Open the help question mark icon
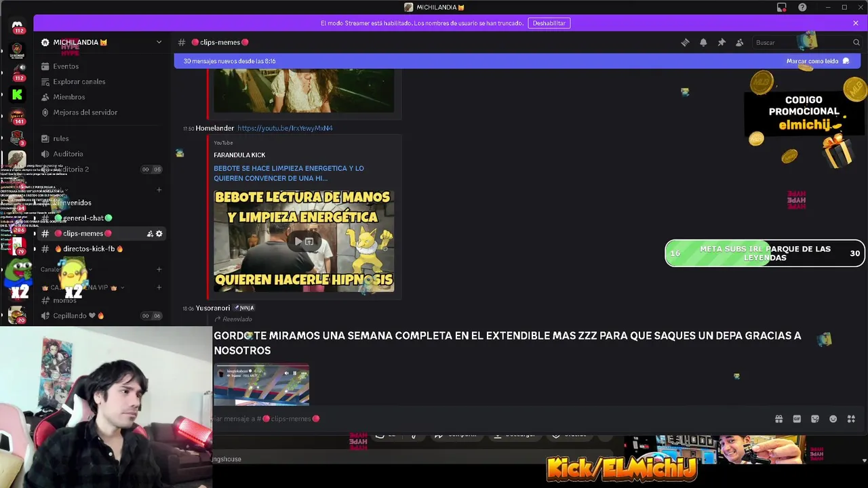This screenshot has width=868, height=488. (x=802, y=7)
